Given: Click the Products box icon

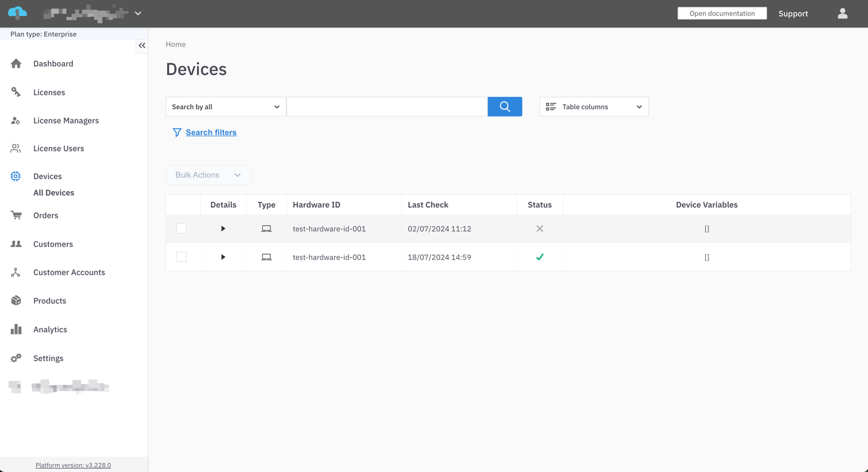Looking at the screenshot, I should click(16, 301).
